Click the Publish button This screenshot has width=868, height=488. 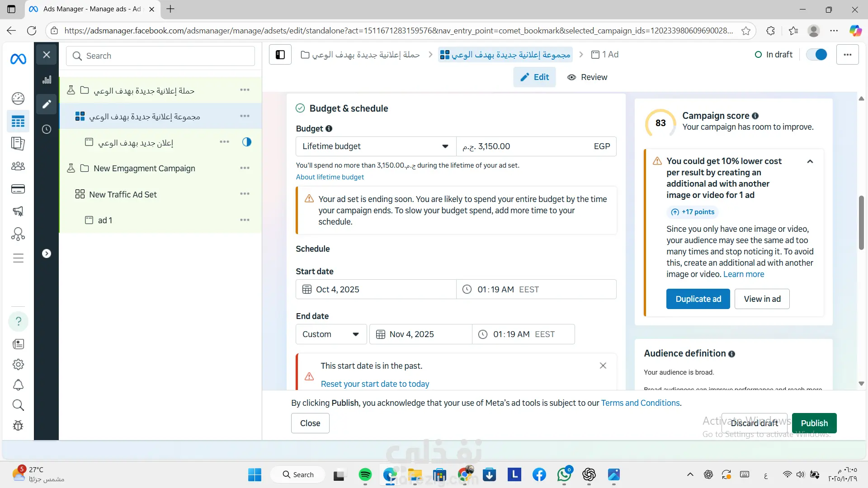click(x=814, y=423)
